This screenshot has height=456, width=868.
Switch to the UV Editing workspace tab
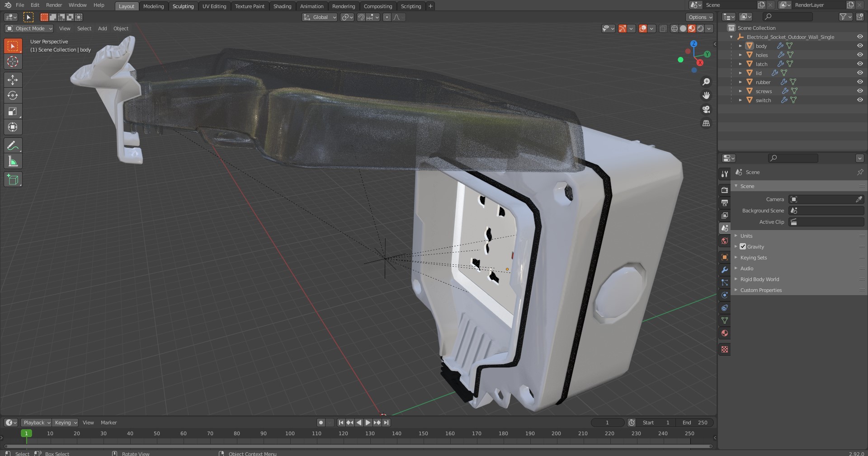click(214, 6)
